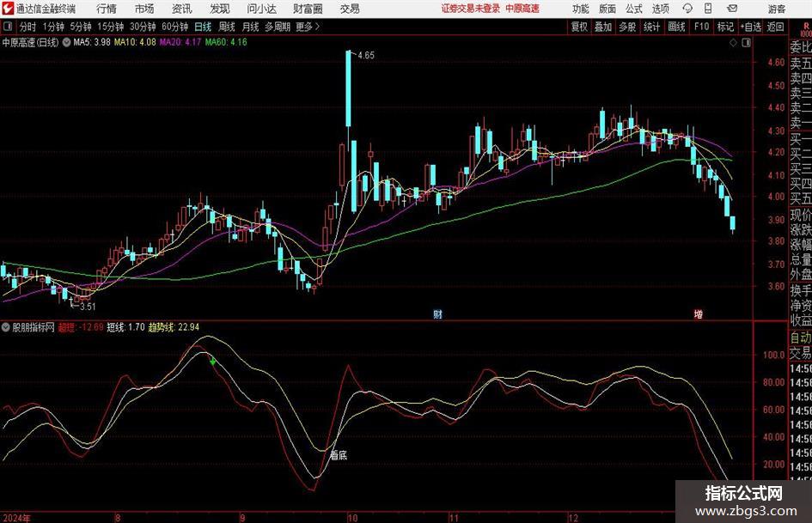Open the 多周期 multi-period view

(278, 27)
